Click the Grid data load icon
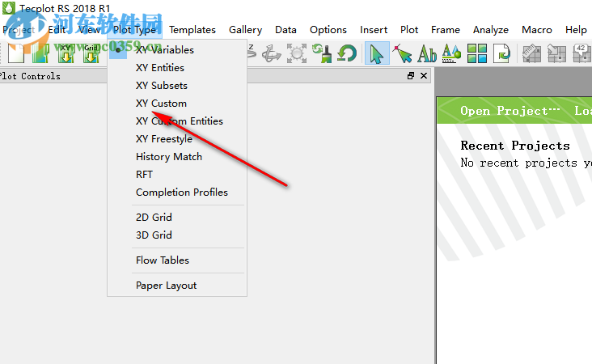 point(91,53)
